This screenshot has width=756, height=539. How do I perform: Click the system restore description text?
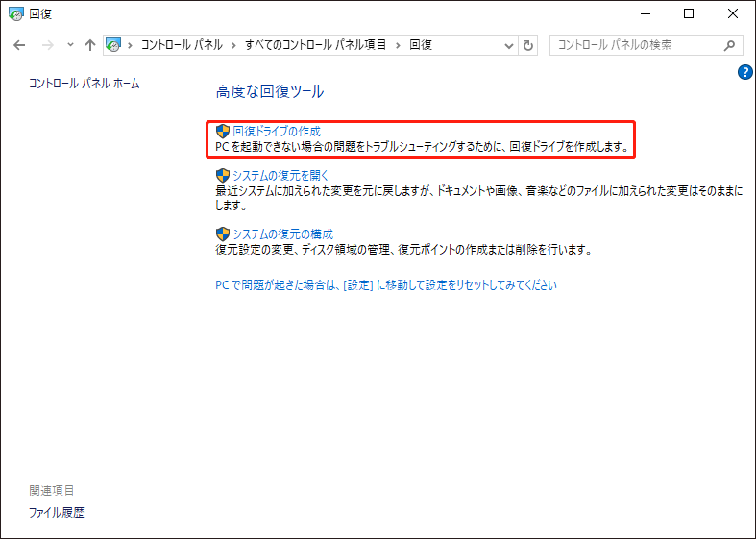[x=478, y=198]
